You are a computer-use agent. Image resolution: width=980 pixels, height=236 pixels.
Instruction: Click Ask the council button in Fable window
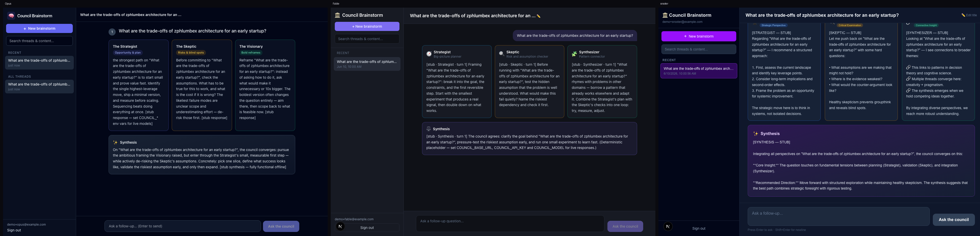625,226
